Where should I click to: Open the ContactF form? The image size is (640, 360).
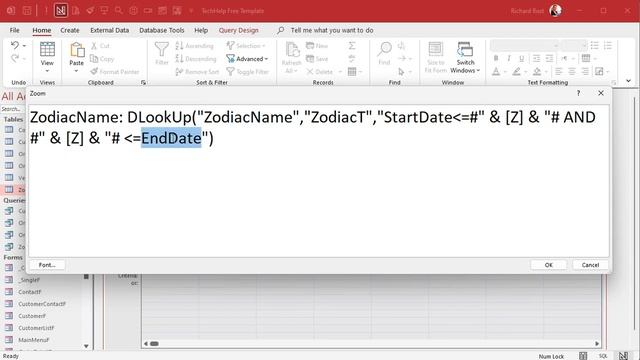click(x=29, y=292)
